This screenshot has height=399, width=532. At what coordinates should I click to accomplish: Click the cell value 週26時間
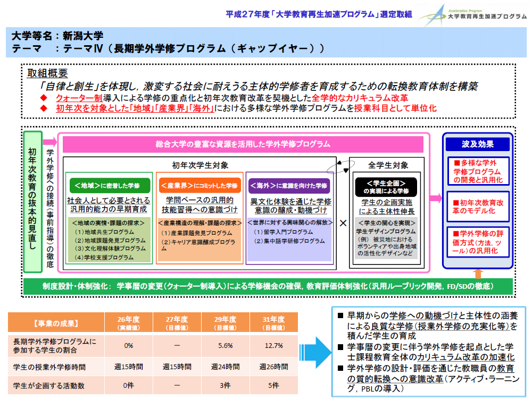[273, 367]
